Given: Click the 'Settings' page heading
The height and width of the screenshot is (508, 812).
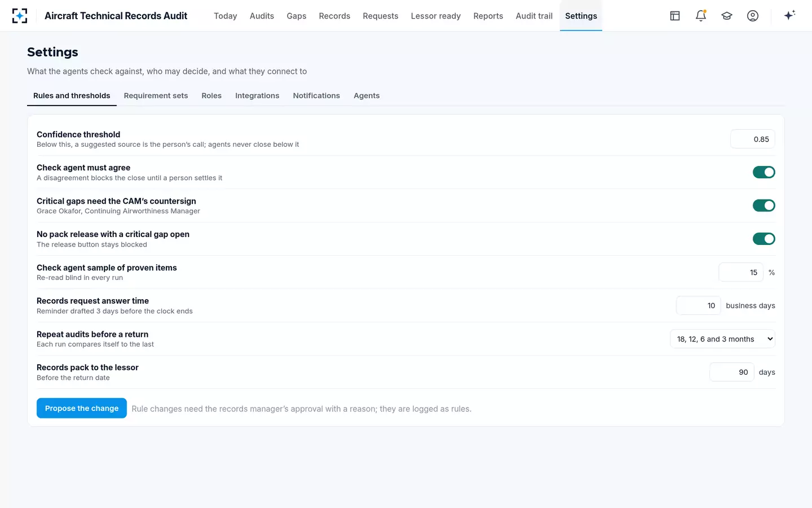Looking at the screenshot, I should pos(52,52).
